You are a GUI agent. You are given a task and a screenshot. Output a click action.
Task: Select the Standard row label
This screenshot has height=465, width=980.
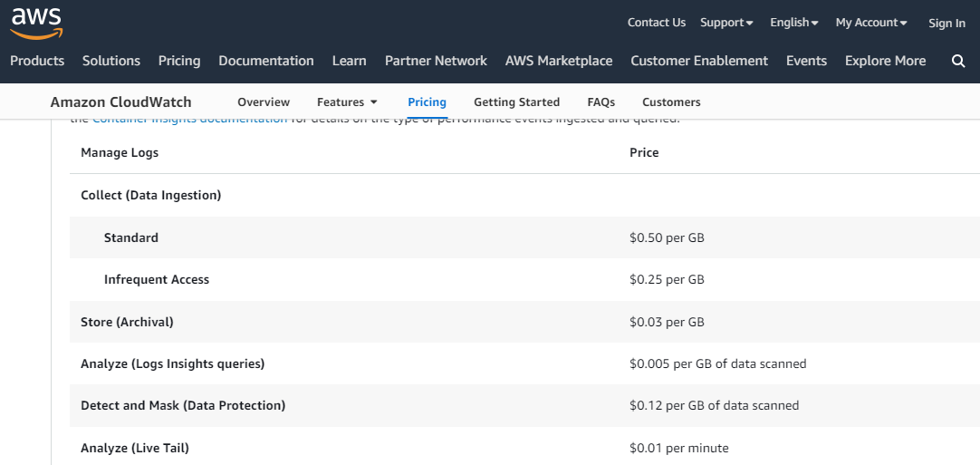131,237
